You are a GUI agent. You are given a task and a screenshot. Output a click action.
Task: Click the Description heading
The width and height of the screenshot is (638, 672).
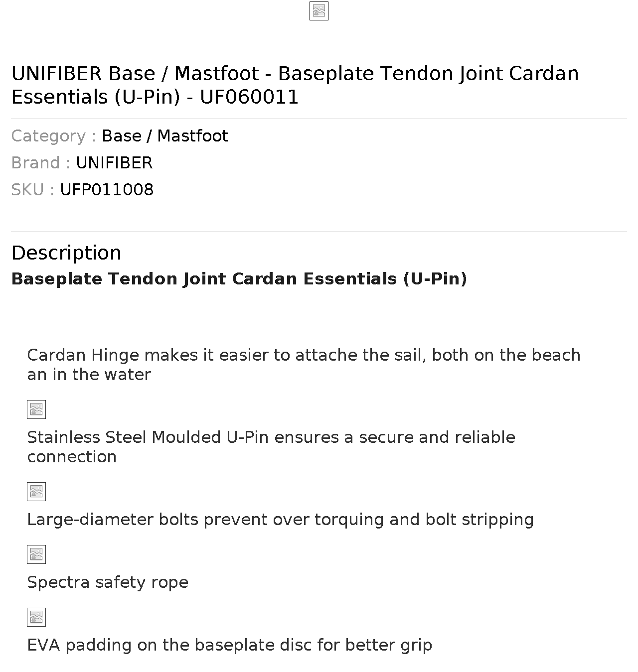pos(66,253)
